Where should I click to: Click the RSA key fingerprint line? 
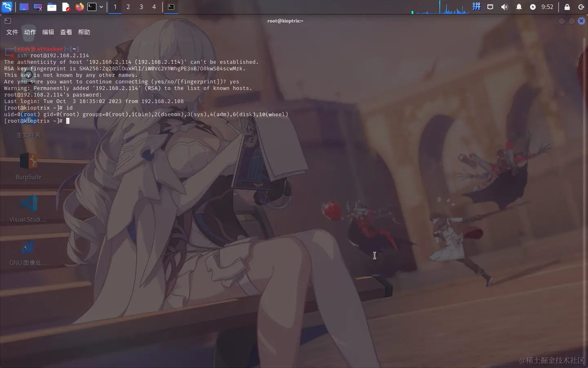pyautogui.click(x=125, y=69)
